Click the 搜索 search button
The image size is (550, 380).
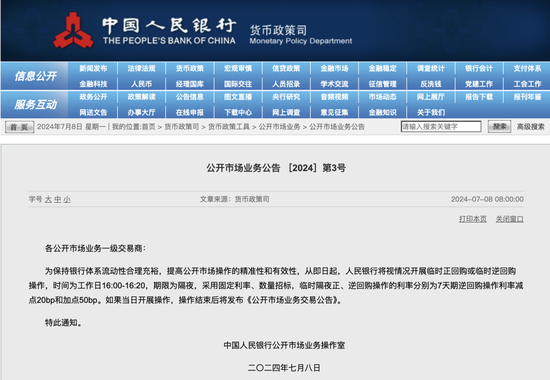point(499,127)
